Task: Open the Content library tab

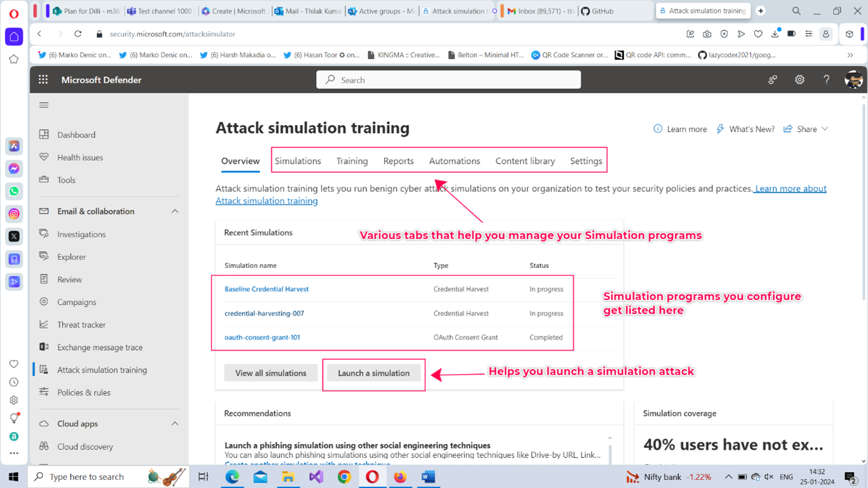Action: click(525, 161)
